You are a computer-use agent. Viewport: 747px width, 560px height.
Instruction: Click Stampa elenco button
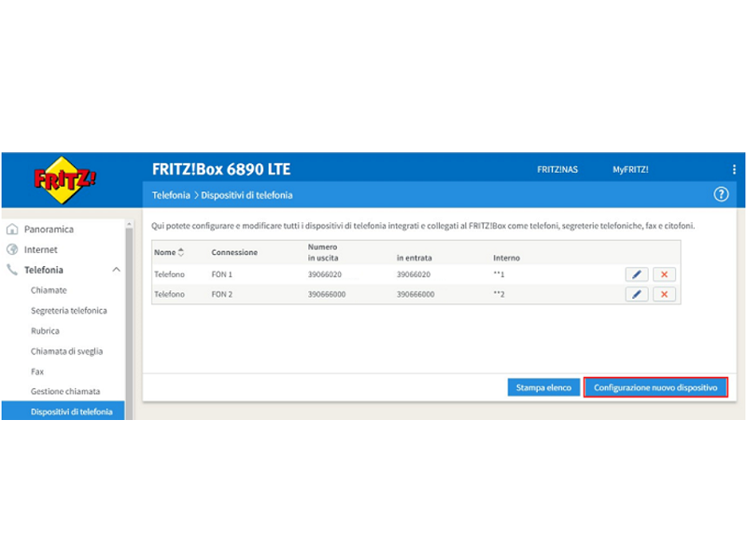pyautogui.click(x=543, y=387)
